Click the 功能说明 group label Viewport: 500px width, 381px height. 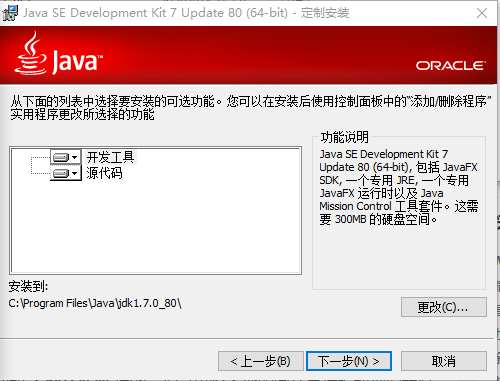click(x=345, y=137)
